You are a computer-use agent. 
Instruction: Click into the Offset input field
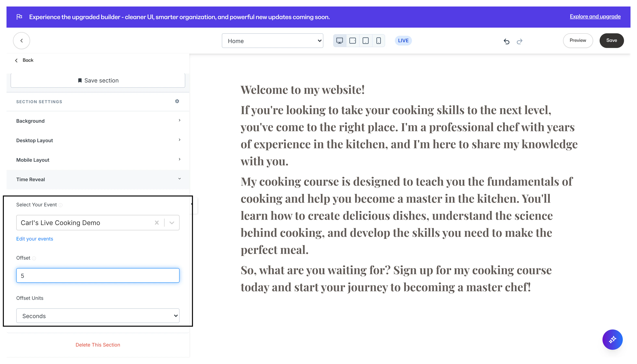pos(98,275)
